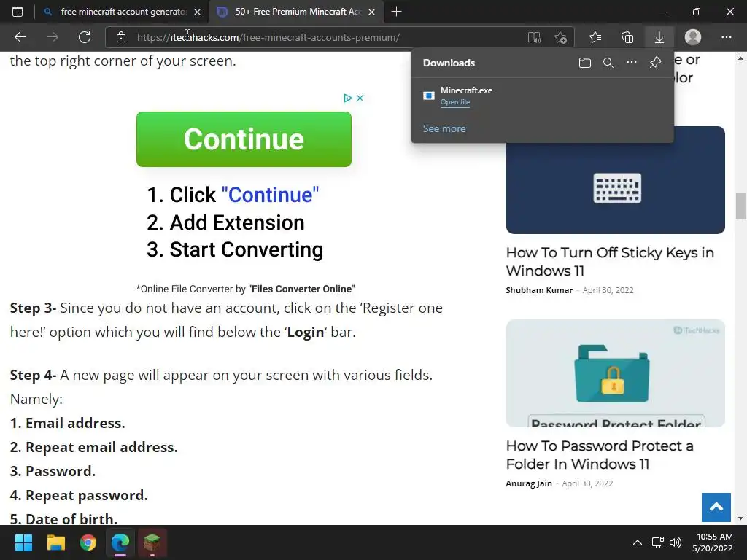Open the clock and date flyout

(x=713, y=542)
